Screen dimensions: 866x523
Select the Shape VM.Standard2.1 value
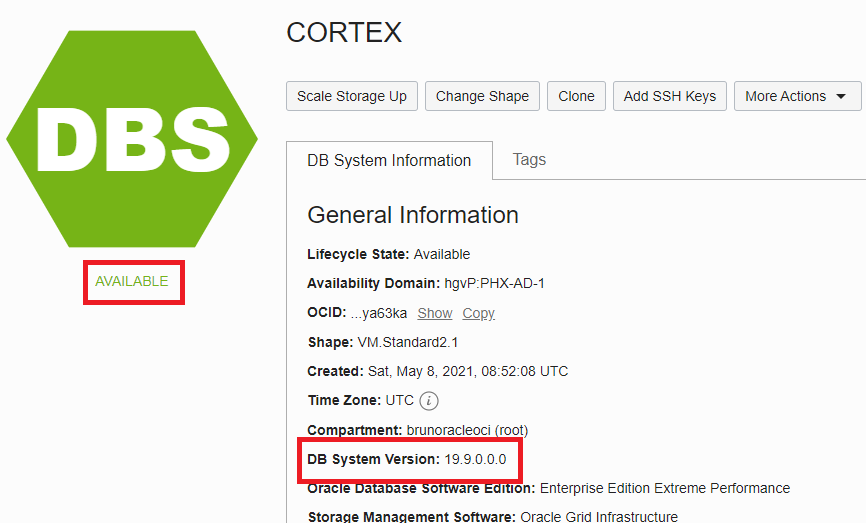pos(408,342)
